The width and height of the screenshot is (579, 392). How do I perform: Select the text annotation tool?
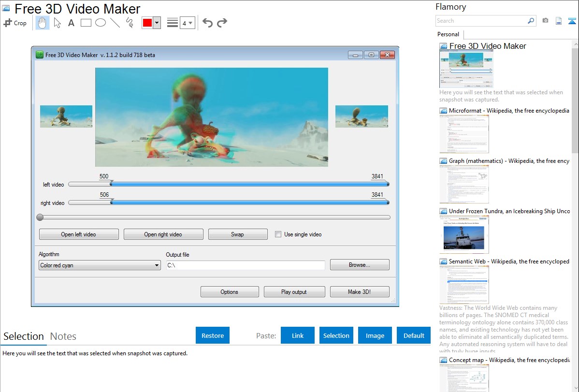click(x=71, y=23)
